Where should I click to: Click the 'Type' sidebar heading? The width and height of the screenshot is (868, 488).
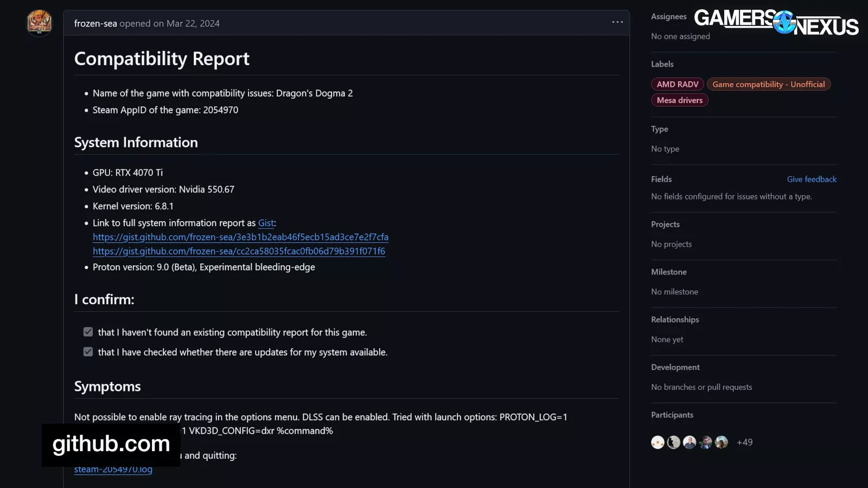[660, 129]
